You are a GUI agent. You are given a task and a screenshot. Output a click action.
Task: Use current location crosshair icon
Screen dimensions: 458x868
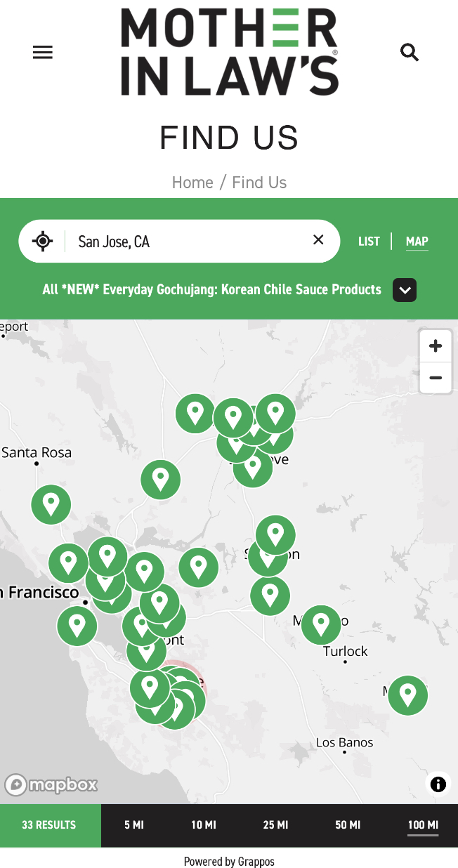click(x=43, y=242)
